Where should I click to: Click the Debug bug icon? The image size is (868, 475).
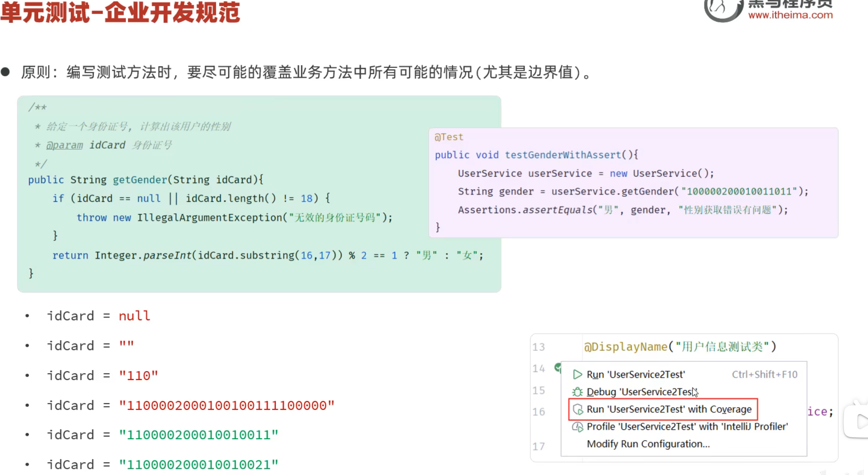click(577, 392)
